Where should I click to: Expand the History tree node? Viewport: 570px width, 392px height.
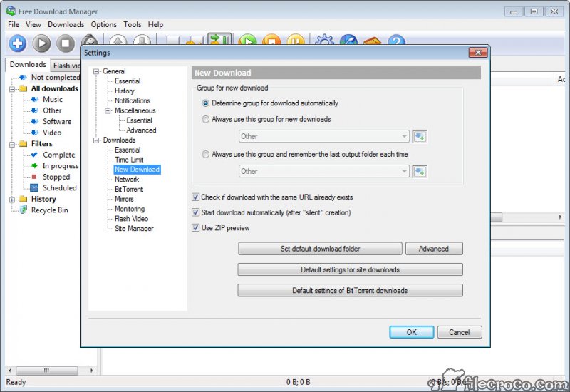click(12, 200)
